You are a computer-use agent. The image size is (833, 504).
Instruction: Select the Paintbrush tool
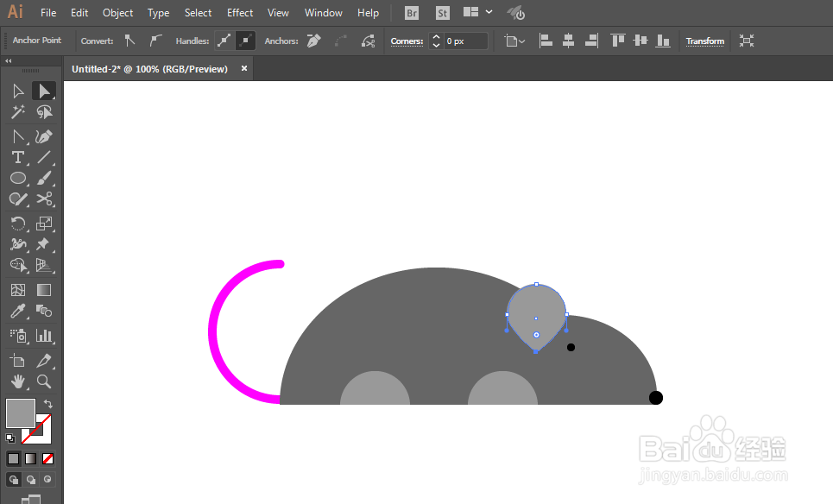(x=44, y=178)
